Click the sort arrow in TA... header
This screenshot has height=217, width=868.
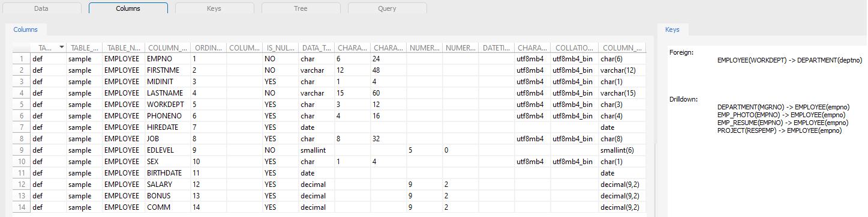(61, 47)
